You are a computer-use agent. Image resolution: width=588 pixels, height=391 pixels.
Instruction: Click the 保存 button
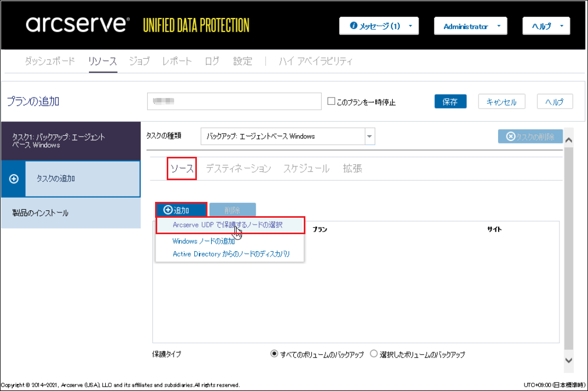click(x=450, y=101)
